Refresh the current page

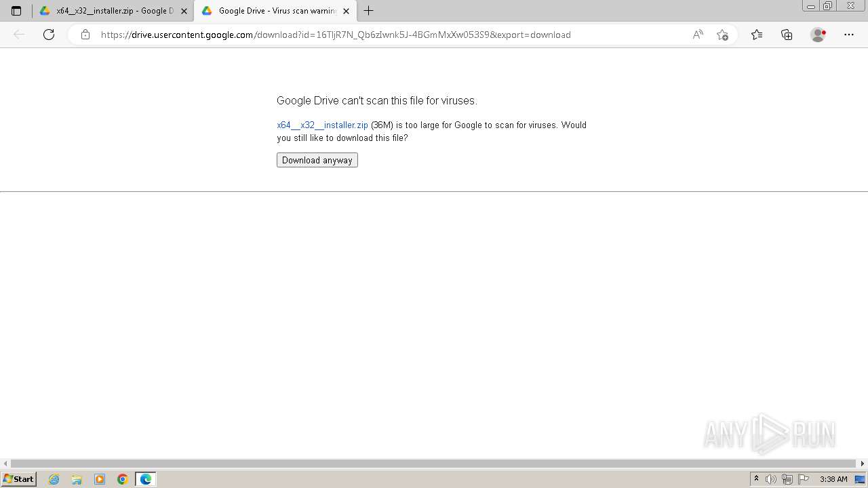49,35
